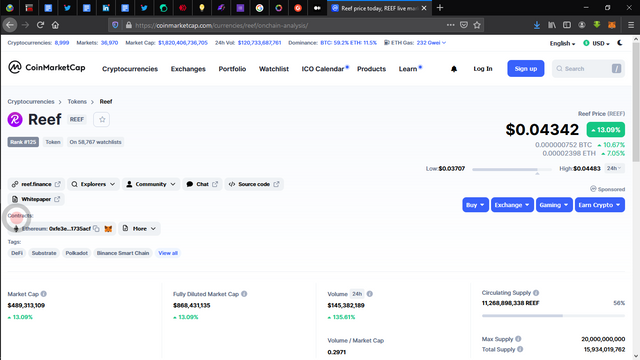
Task: Click the browser back arrow button
Action: (10, 25)
